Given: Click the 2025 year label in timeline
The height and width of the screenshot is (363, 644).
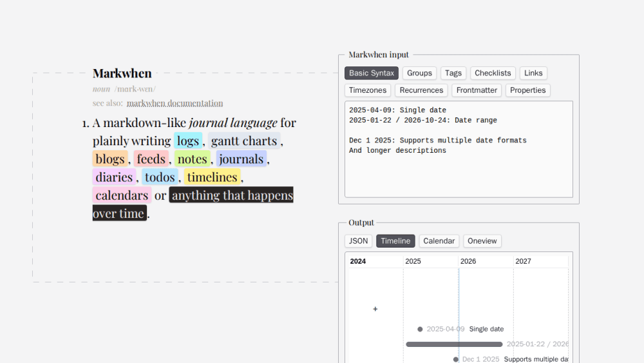Looking at the screenshot, I should point(413,262).
